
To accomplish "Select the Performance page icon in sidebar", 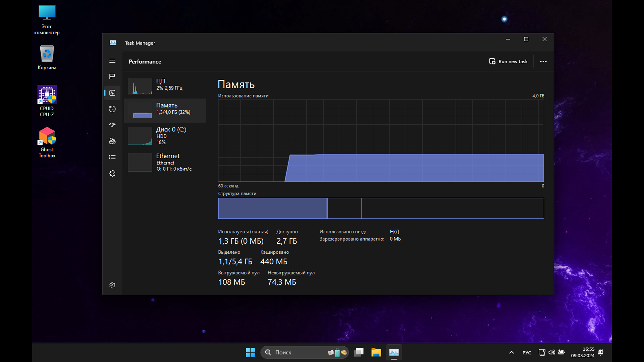I will pyautogui.click(x=112, y=93).
